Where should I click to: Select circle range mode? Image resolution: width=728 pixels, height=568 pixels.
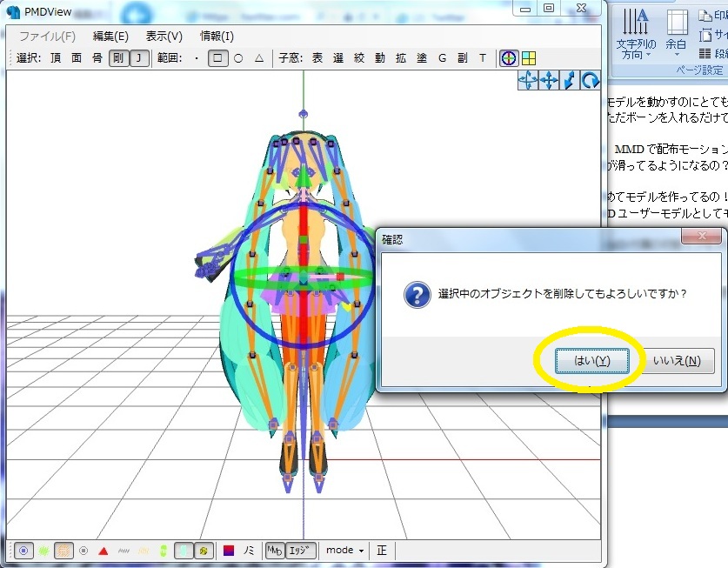click(238, 58)
